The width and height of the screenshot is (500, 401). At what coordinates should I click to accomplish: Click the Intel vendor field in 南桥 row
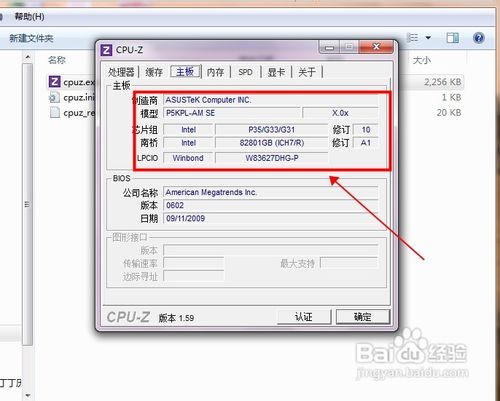click(188, 143)
